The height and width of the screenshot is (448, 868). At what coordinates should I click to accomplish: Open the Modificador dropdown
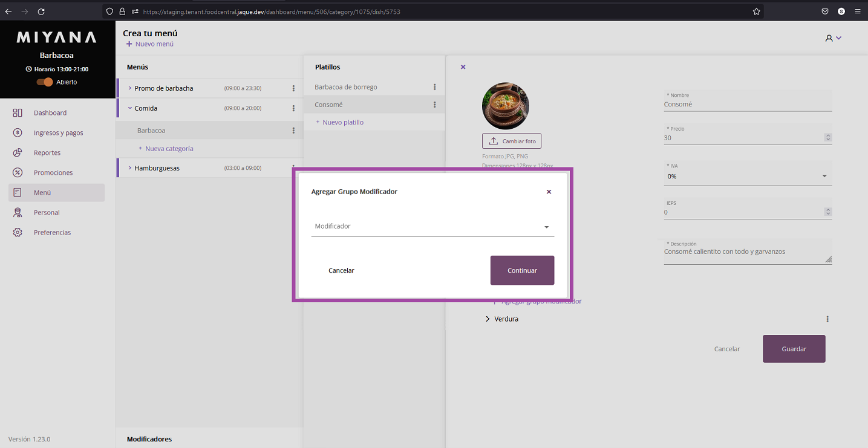pos(432,226)
